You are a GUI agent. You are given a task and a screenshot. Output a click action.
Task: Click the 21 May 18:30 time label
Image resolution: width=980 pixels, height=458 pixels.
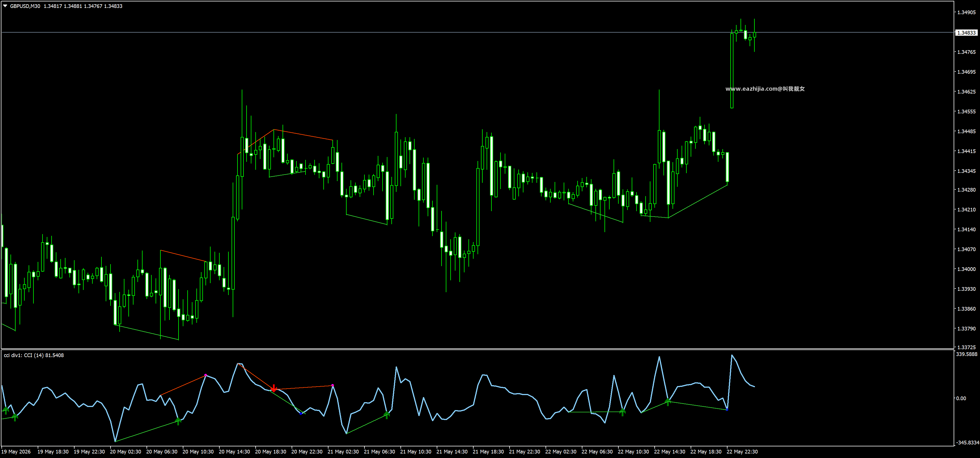(x=488, y=451)
